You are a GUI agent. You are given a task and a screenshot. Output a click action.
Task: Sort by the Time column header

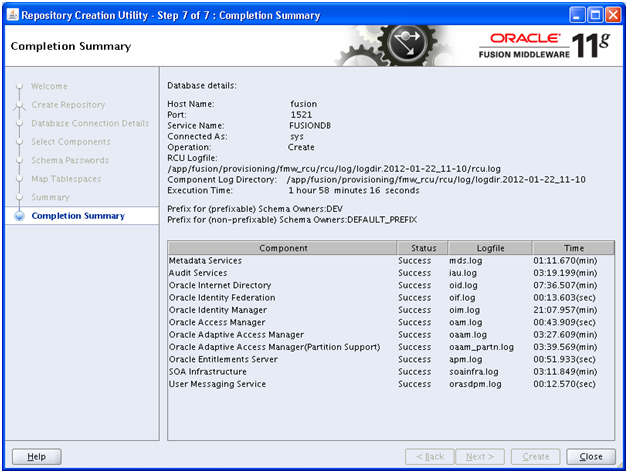pos(574,248)
